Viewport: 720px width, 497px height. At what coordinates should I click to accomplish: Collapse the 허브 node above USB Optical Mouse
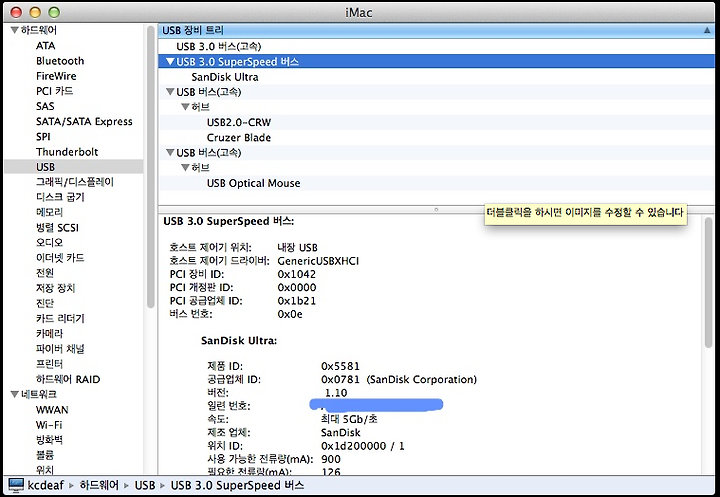pos(186,168)
